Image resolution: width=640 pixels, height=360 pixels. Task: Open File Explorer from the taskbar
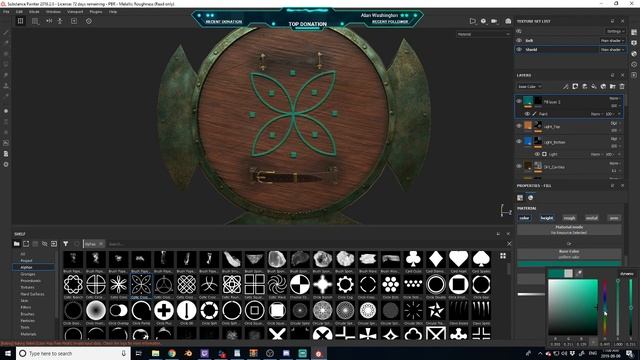click(x=156, y=353)
